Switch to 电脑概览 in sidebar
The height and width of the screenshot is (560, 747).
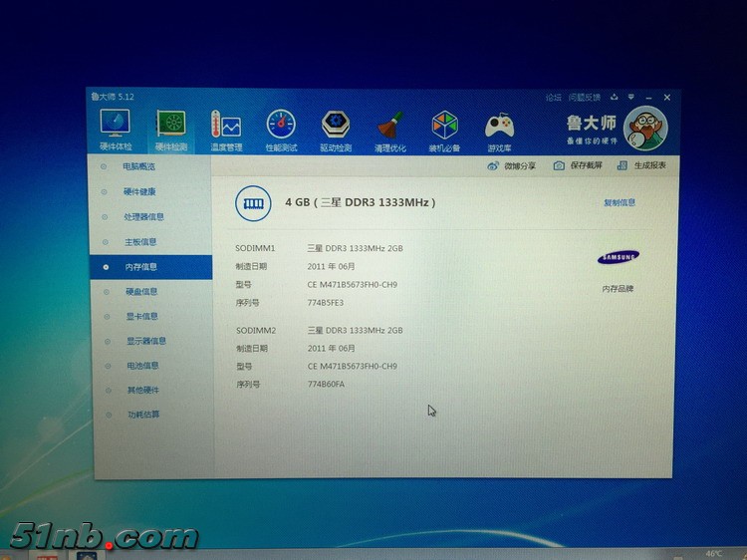coord(138,166)
